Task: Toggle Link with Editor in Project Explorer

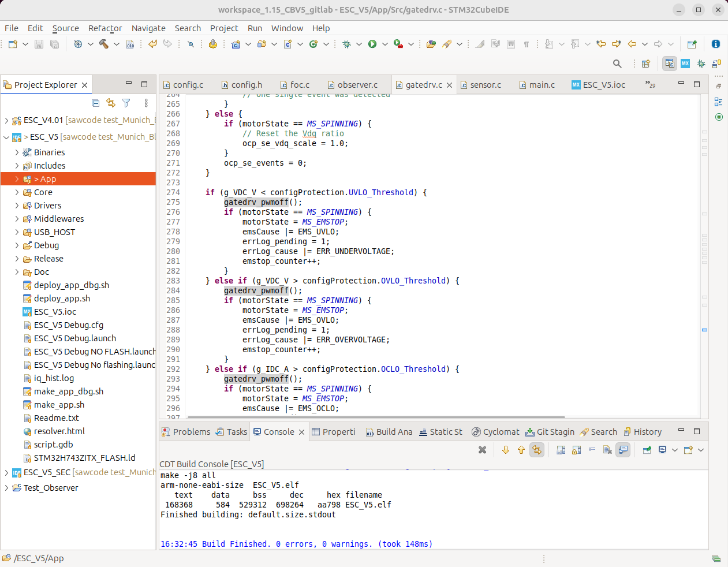Action: tap(111, 103)
